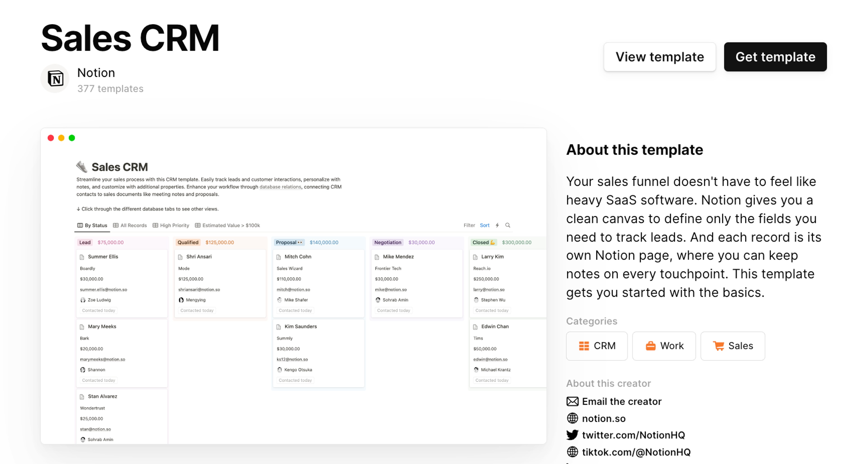Click the $300,000.00 Closed total
This screenshot has height=464, width=868.
click(x=517, y=243)
